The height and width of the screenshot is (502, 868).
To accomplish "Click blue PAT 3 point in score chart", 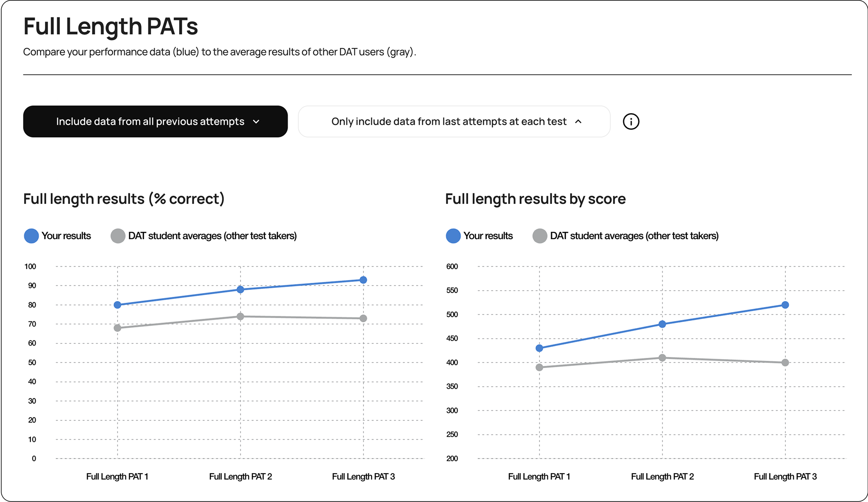I will click(x=785, y=305).
